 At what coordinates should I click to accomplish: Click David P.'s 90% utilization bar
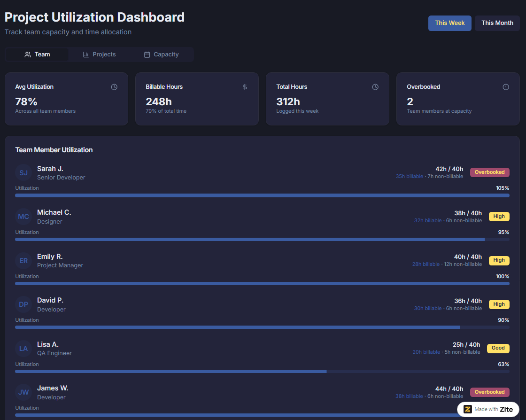coord(262,327)
